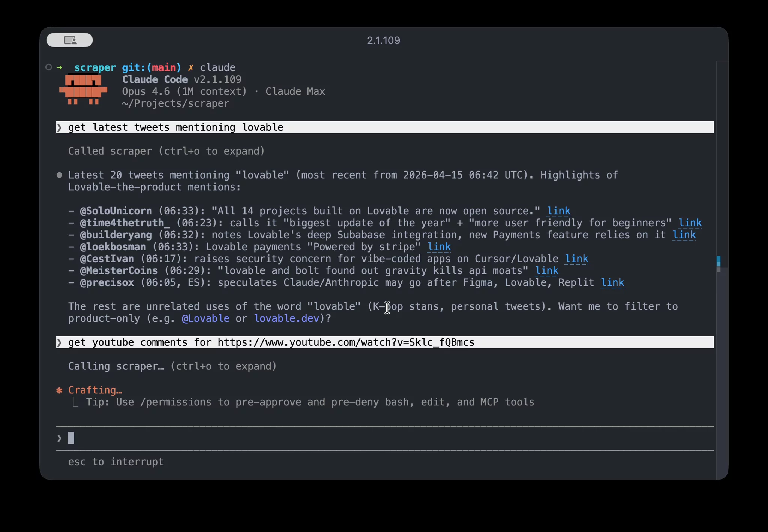Open the link for the @CestIvan tweet
Viewport: 768px width, 532px height.
576,259
